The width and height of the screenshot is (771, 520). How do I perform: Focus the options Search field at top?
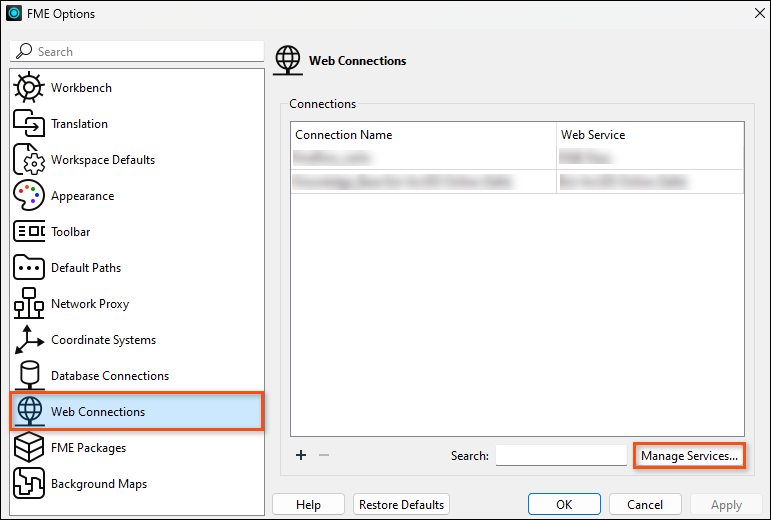tap(137, 51)
